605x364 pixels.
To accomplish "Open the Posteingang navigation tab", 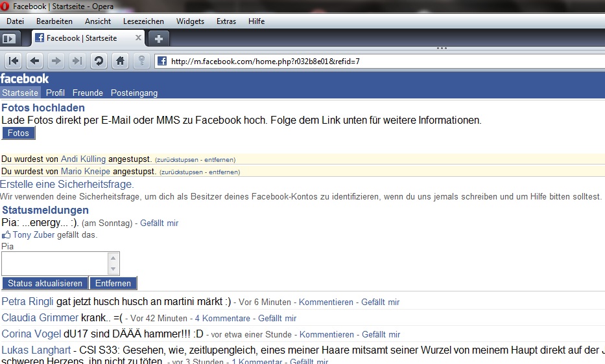I will (134, 93).
